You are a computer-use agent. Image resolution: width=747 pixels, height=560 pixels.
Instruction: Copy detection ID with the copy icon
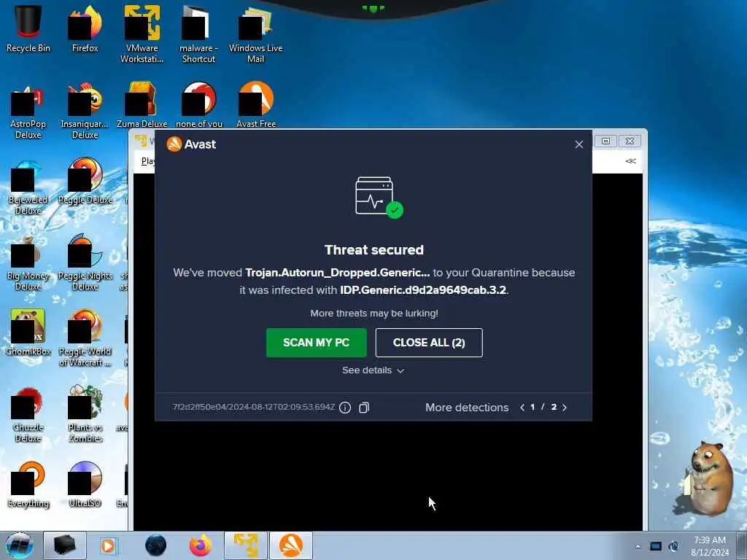click(x=364, y=408)
